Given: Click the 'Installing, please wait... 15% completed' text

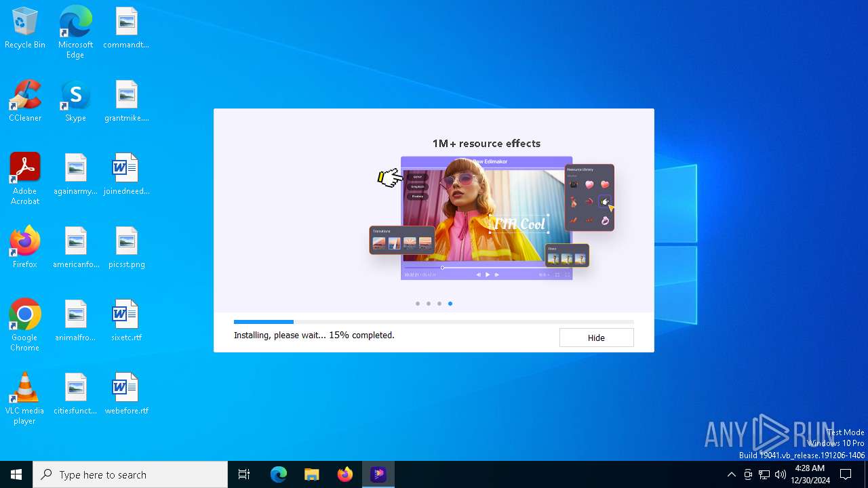Looking at the screenshot, I should click(314, 335).
